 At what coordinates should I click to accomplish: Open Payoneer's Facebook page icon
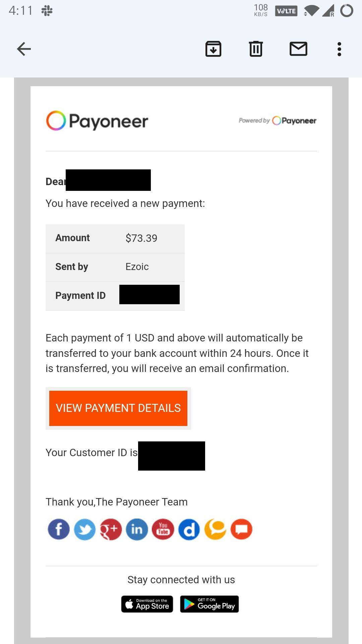(x=59, y=529)
